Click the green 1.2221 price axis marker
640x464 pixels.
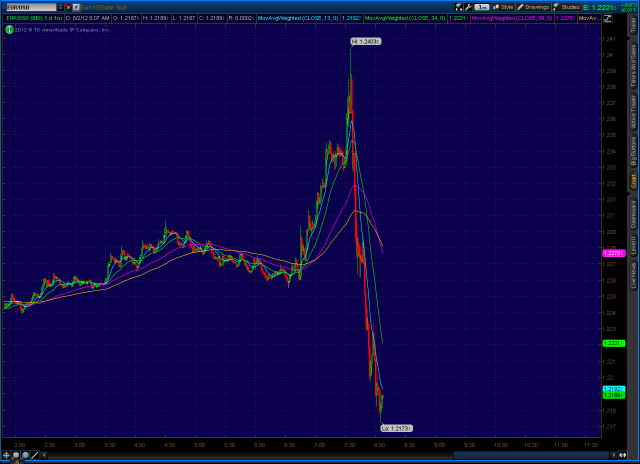[613, 343]
